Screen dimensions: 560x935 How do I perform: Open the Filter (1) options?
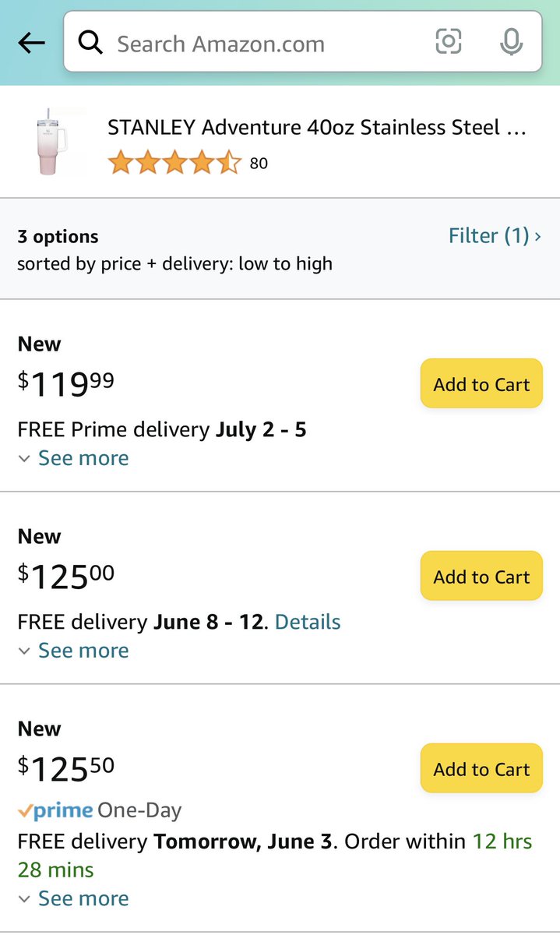click(495, 235)
